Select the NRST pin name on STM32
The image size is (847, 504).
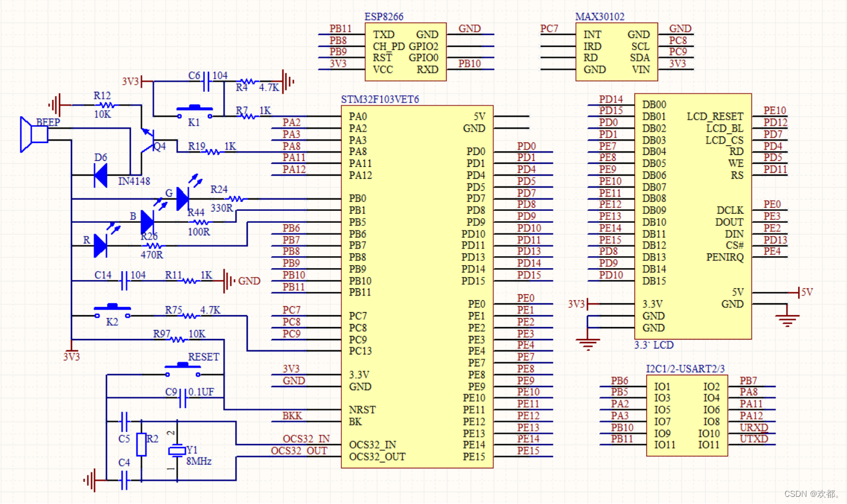point(362,410)
